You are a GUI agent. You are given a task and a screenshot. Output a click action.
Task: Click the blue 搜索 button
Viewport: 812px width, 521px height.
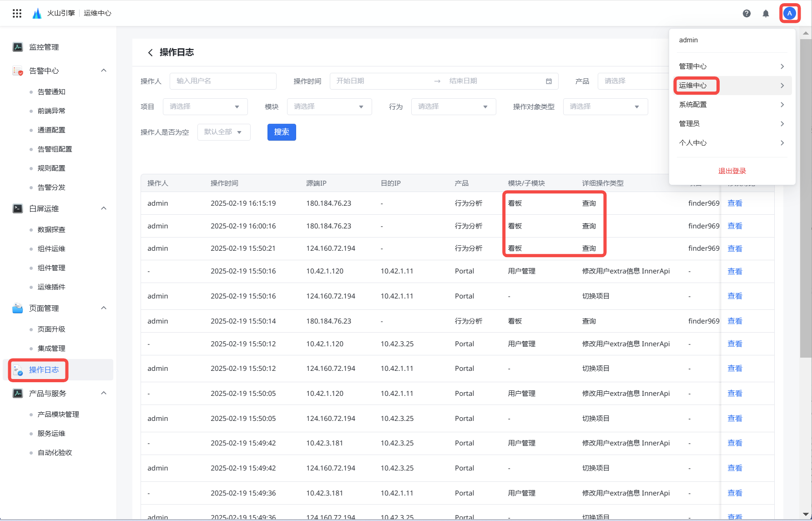point(282,132)
